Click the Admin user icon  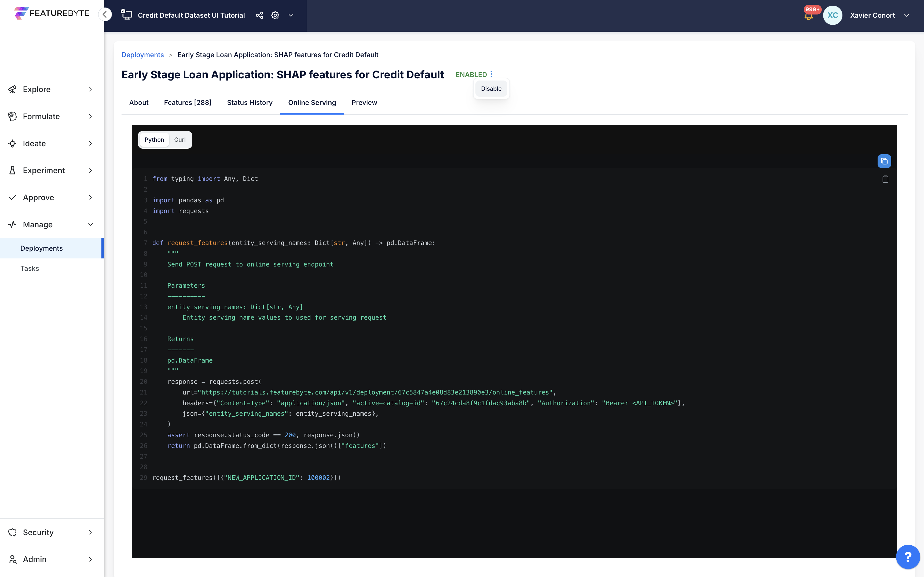point(13,559)
